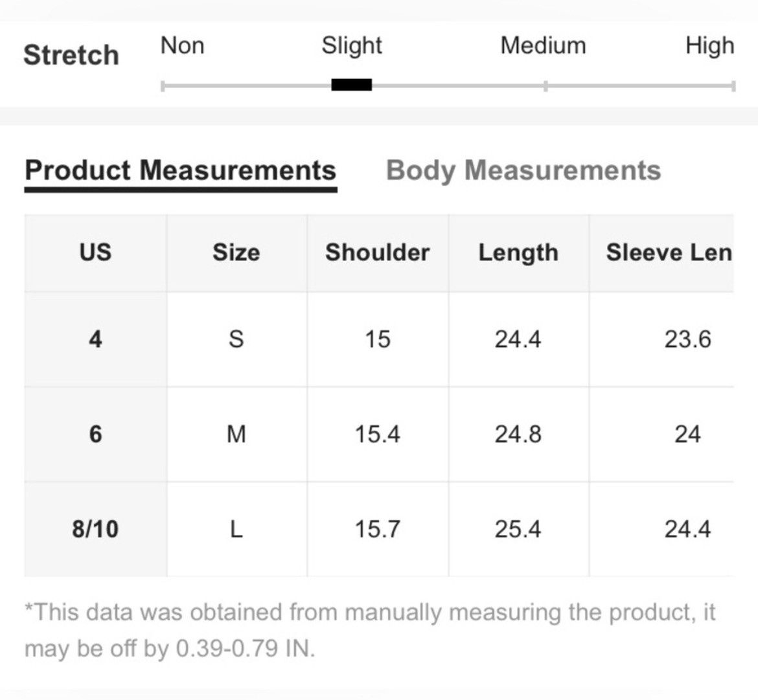
Task: Click the 15.4 shoulder value
Action: 378,434
